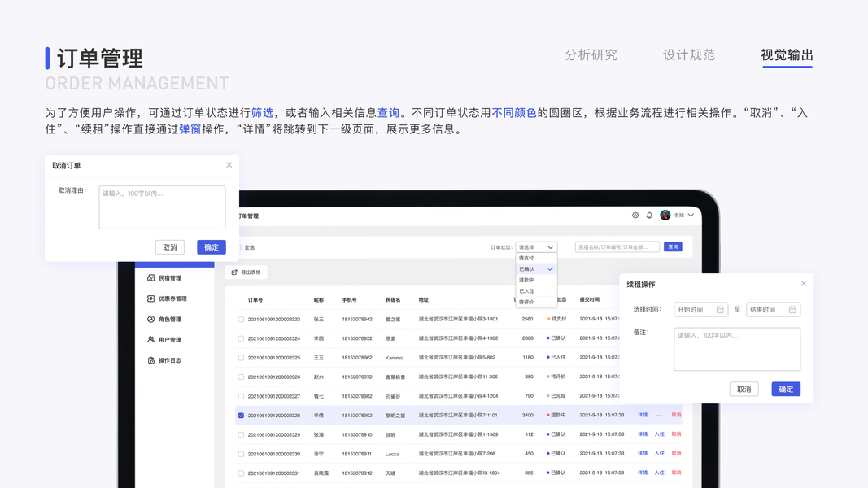Click the 角色管理 person icon
The image size is (868, 488).
(150, 319)
